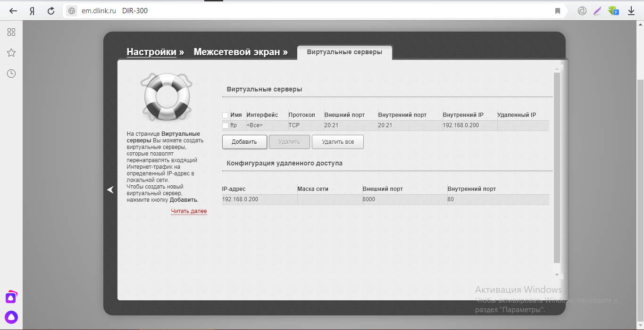Viewport: 644px width, 330px height.
Task: Click the browser back arrow
Action: pos(13,11)
